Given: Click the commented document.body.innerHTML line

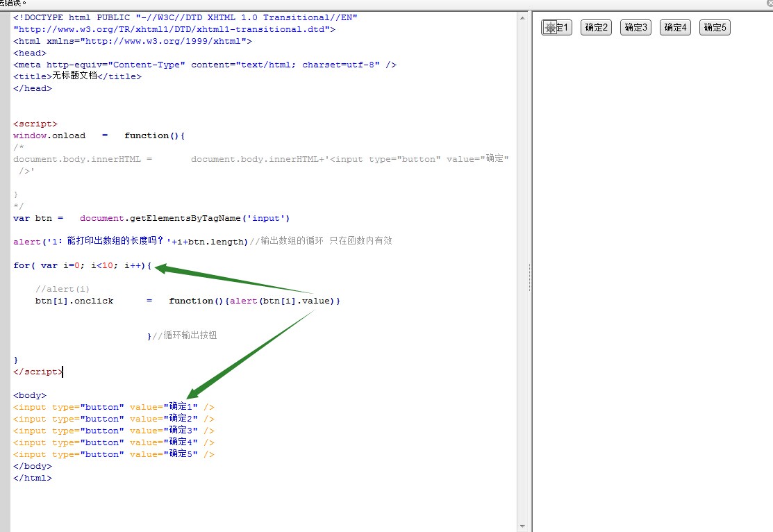Looking at the screenshot, I should 260,159.
